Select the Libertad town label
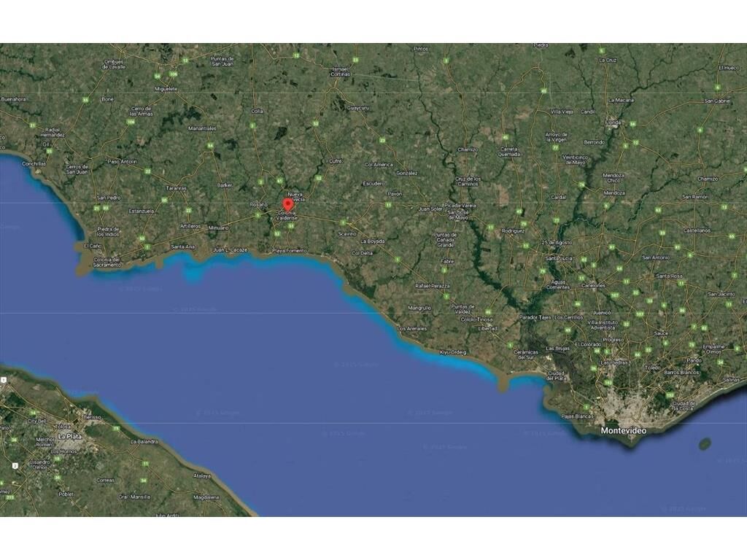Image resolution: width=747 pixels, height=560 pixels. point(487,329)
